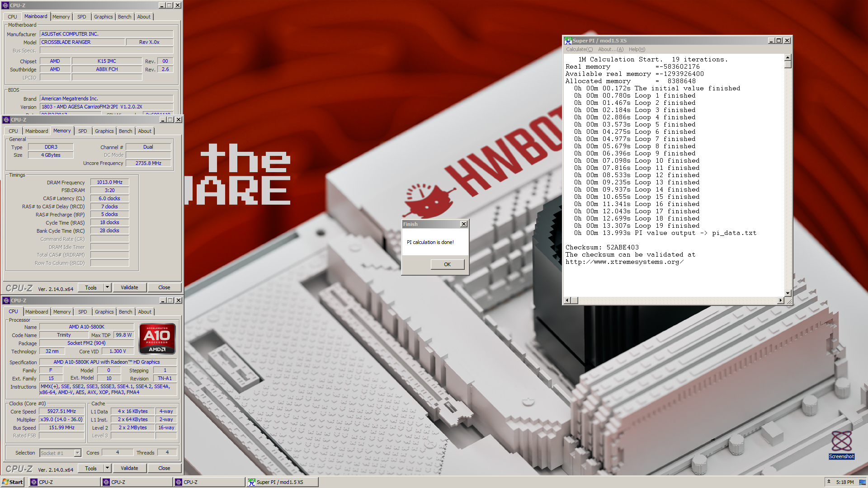868x488 pixels.
Task: Open Graphics tab in Mainboard window
Action: click(104, 17)
